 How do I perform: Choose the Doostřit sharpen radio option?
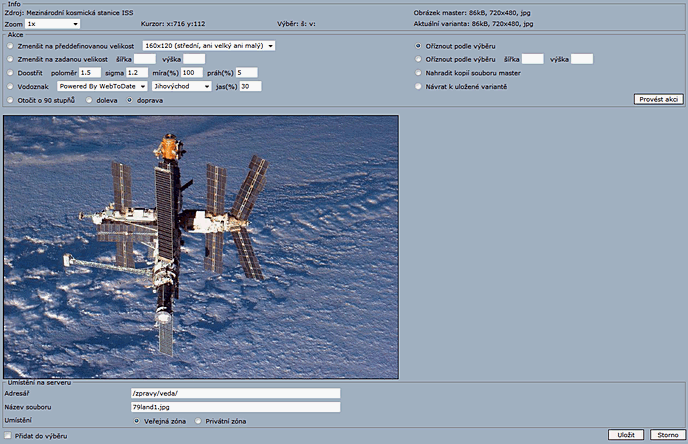click(x=10, y=73)
